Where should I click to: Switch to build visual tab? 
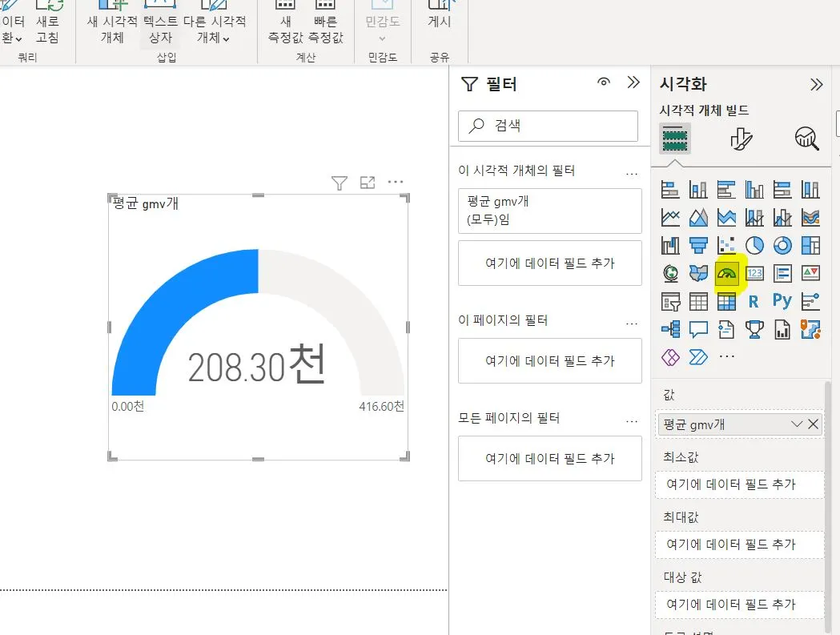click(675, 139)
